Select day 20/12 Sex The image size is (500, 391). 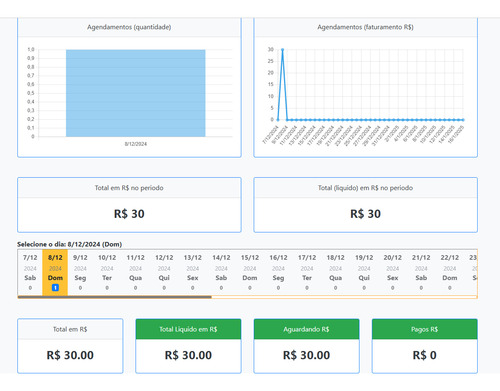pos(393,272)
